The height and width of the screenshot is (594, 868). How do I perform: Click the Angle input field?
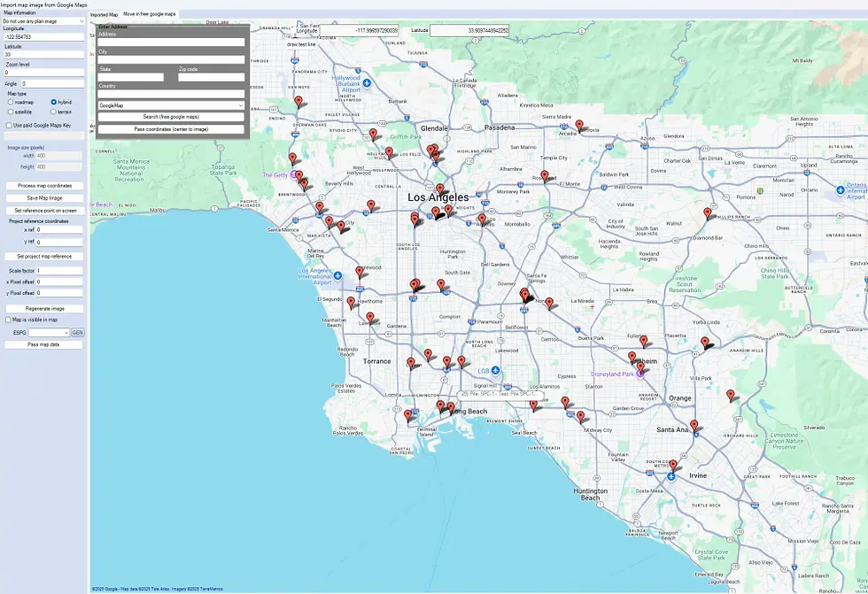click(52, 83)
